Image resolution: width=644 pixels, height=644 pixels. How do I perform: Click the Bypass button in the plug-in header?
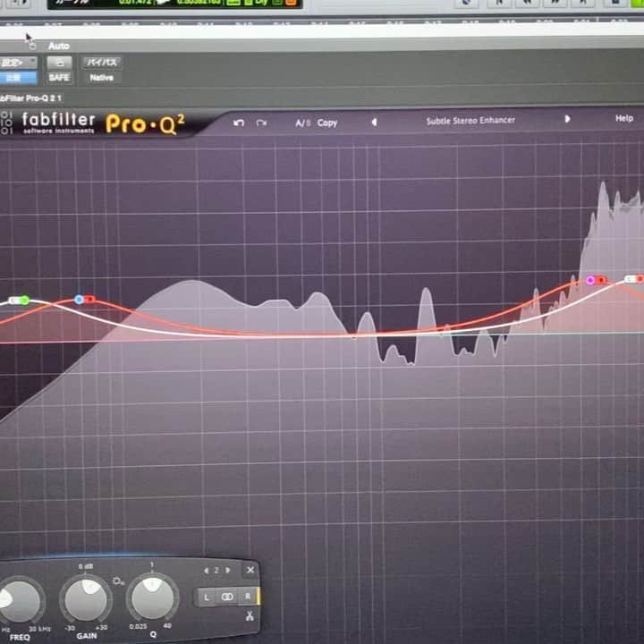click(102, 63)
